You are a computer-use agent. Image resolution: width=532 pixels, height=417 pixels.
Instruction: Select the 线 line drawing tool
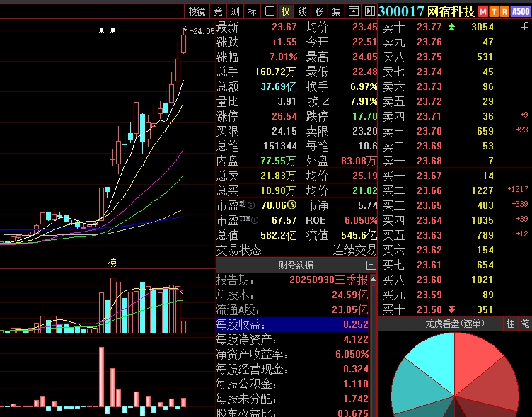[302, 11]
